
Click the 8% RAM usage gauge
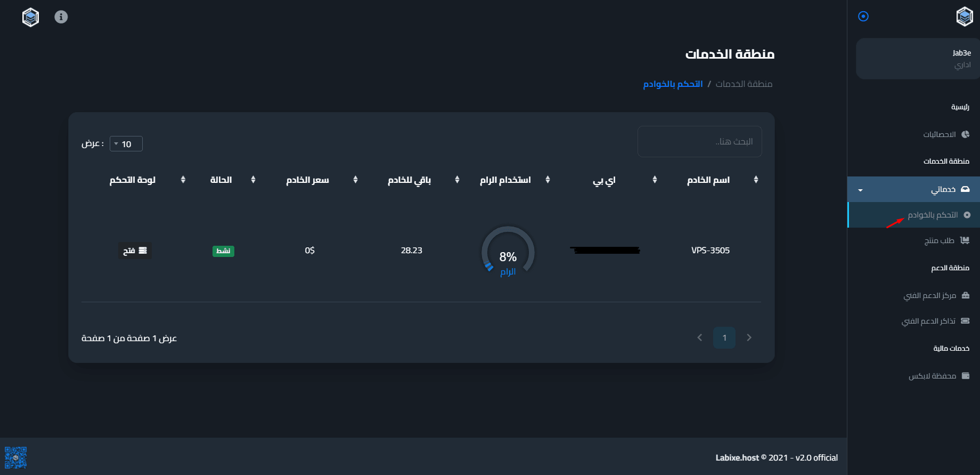[x=508, y=252]
